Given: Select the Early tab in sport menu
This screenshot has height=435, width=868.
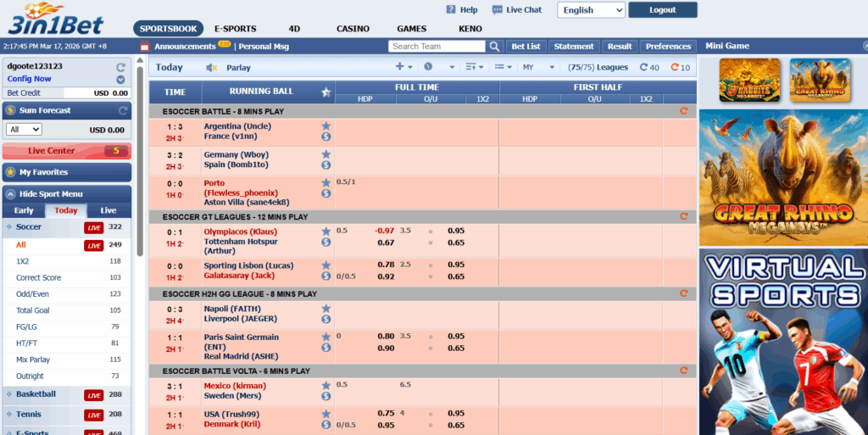Looking at the screenshot, I should coord(24,210).
